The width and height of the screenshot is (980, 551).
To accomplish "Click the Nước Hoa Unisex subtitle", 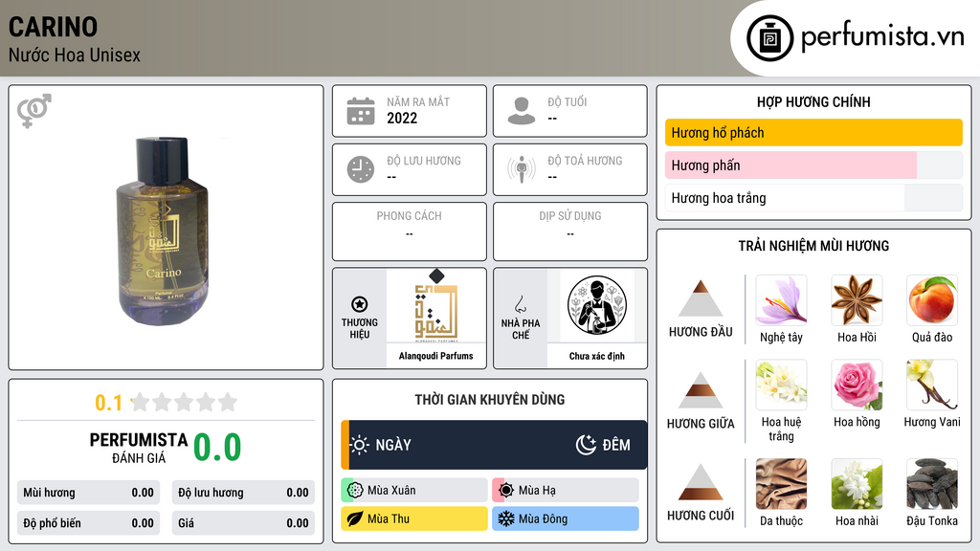I will [75, 55].
